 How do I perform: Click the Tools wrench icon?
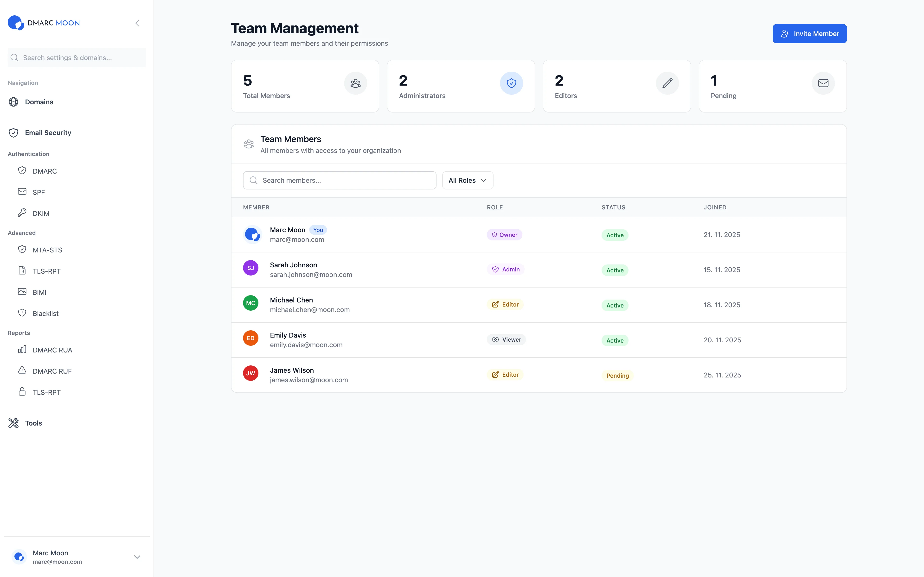click(x=13, y=423)
